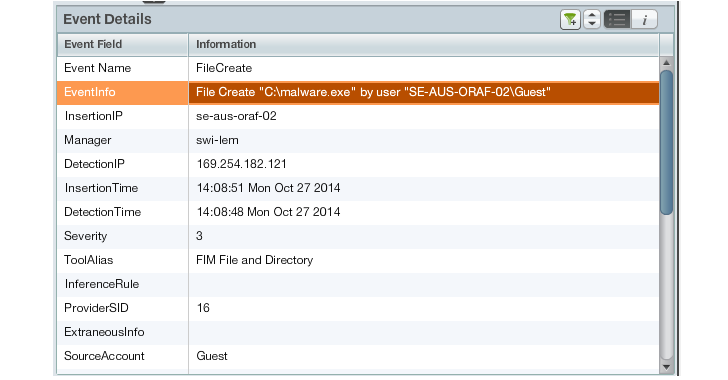Click the scrollbar up arrow
Viewport: 728px width, 380px height.
(667, 62)
